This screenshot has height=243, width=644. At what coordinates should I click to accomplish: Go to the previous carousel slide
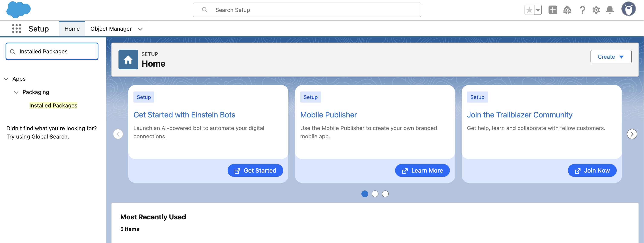118,134
